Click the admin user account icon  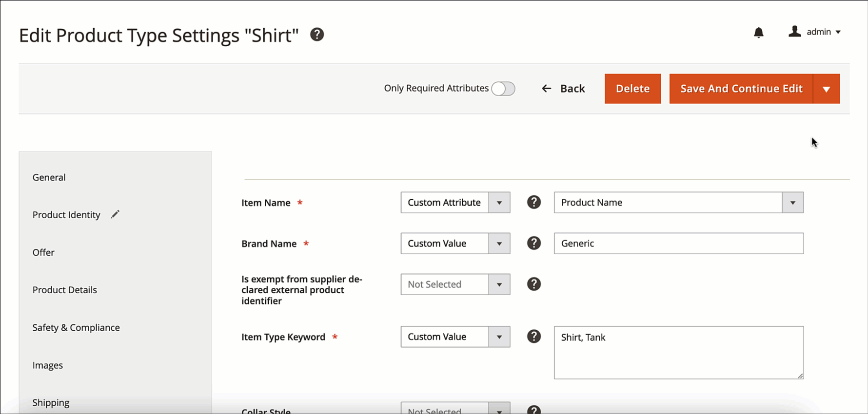click(x=794, y=32)
